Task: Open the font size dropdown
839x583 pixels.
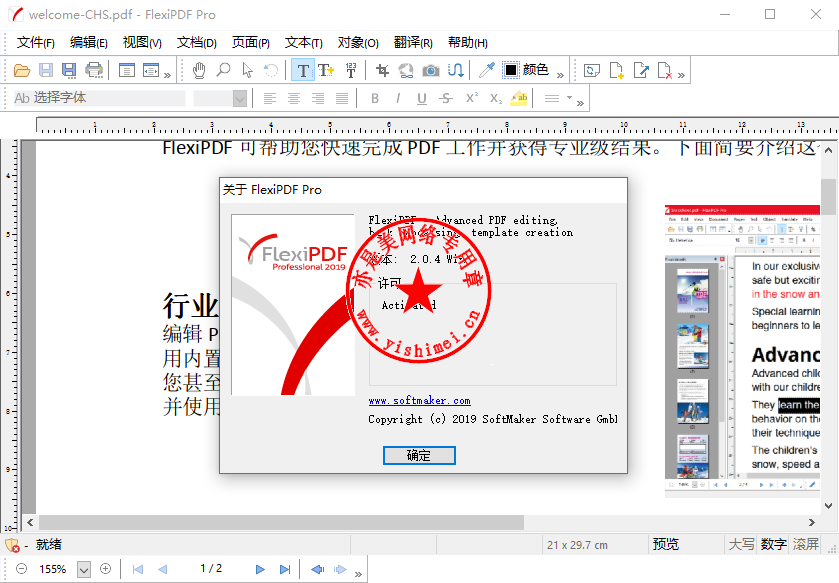Action: tap(240, 98)
